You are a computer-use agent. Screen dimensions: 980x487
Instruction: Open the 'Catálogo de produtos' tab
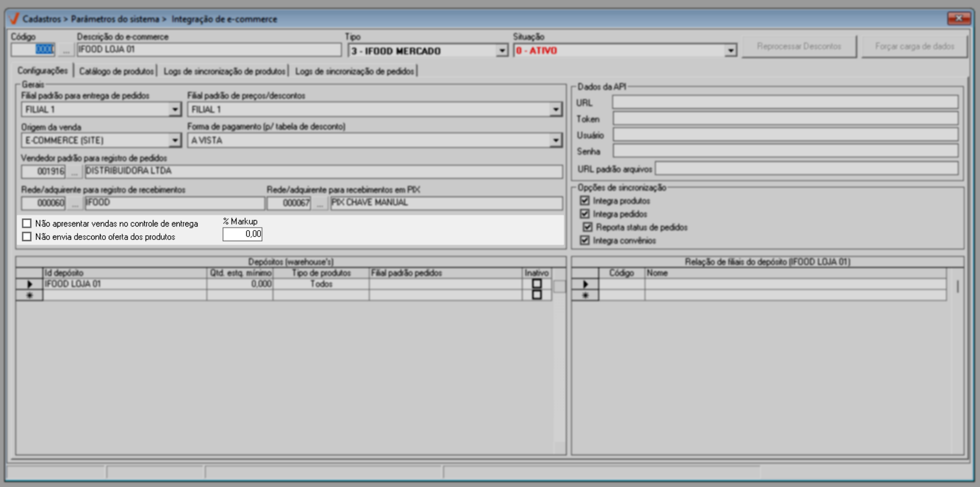coord(116,71)
